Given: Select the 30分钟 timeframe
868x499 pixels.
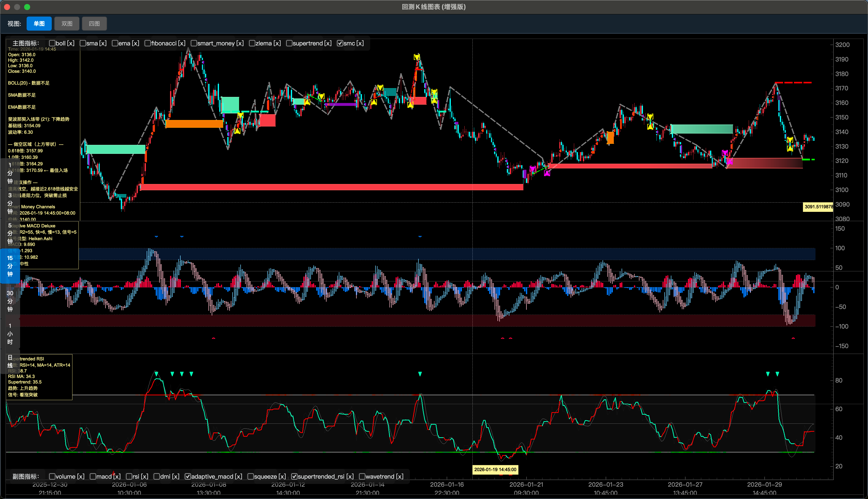Looking at the screenshot, I should click(10, 301).
